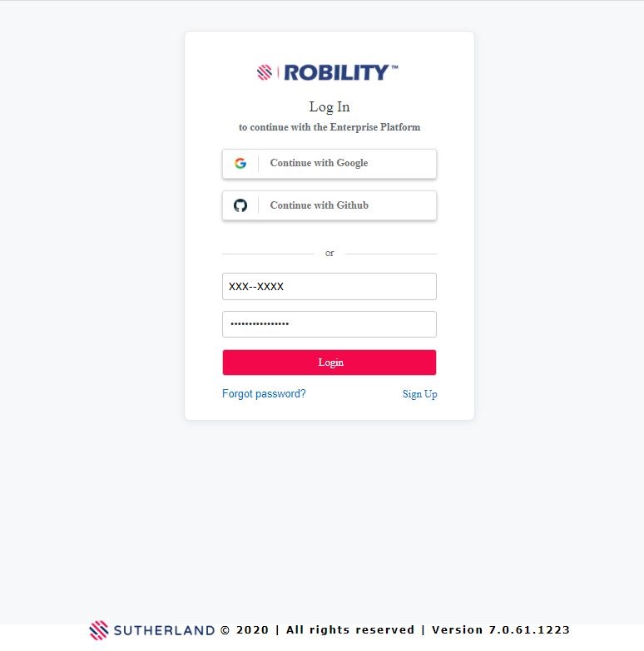644x651 pixels.
Task: Click the "All rights reserved" footer text
Action: [350, 630]
